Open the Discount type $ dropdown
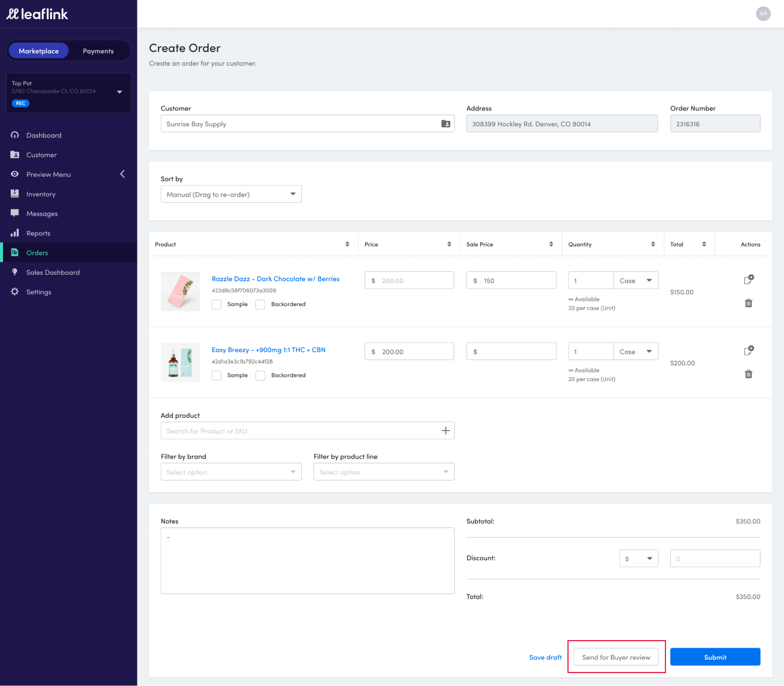Viewport: 784px width, 686px height. pyautogui.click(x=638, y=559)
